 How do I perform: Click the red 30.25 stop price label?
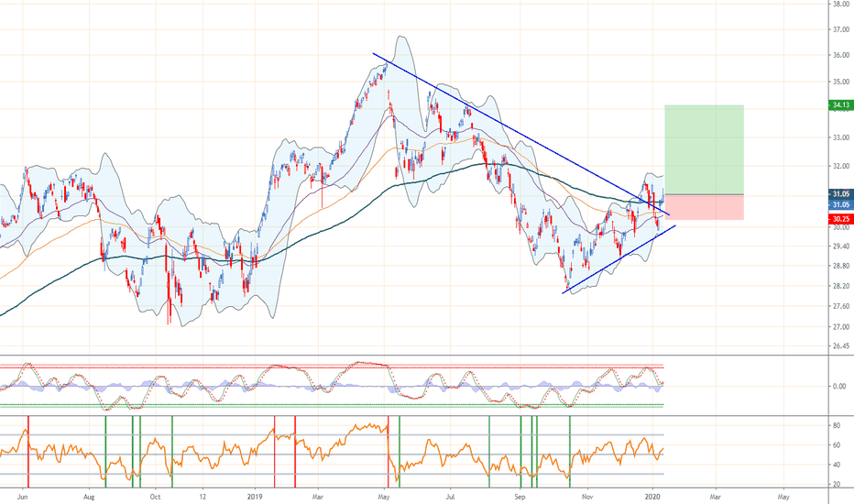coord(840,219)
